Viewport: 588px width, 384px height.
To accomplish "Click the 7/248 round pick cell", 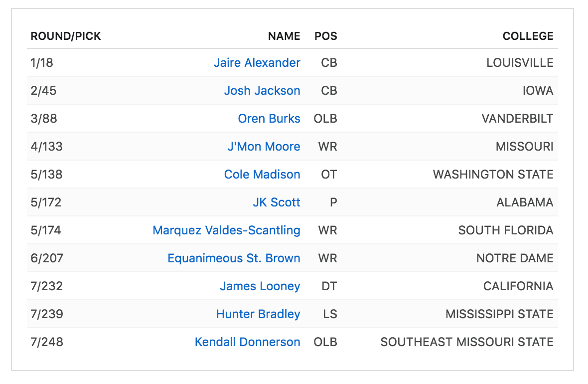I will click(x=47, y=342).
